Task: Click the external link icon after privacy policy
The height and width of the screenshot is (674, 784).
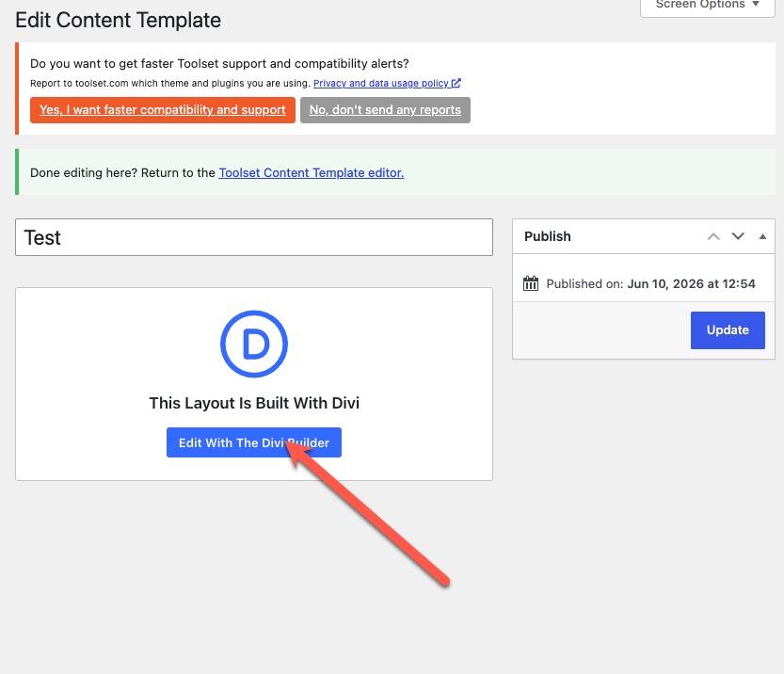Action: pos(456,83)
